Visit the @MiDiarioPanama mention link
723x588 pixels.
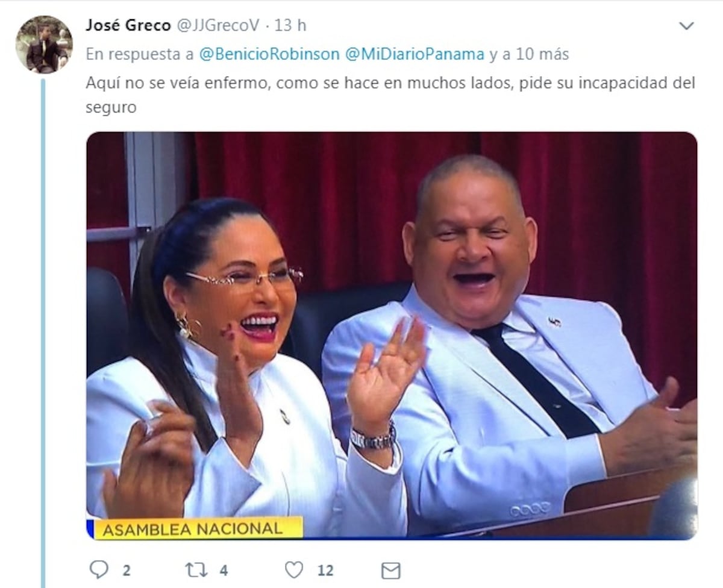[415, 54]
